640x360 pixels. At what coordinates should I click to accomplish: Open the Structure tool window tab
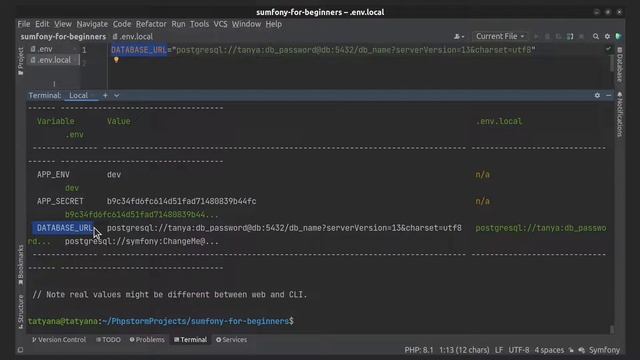[21, 311]
